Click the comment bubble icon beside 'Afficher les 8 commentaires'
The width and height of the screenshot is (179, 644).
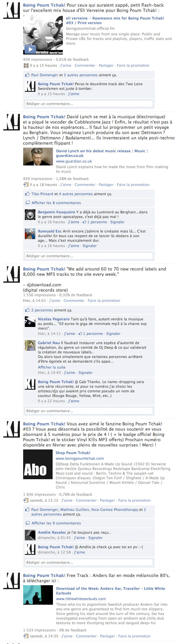(28, 203)
